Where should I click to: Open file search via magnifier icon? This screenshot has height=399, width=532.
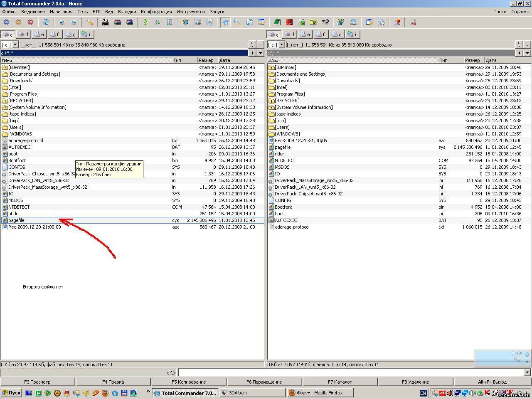pos(237,22)
